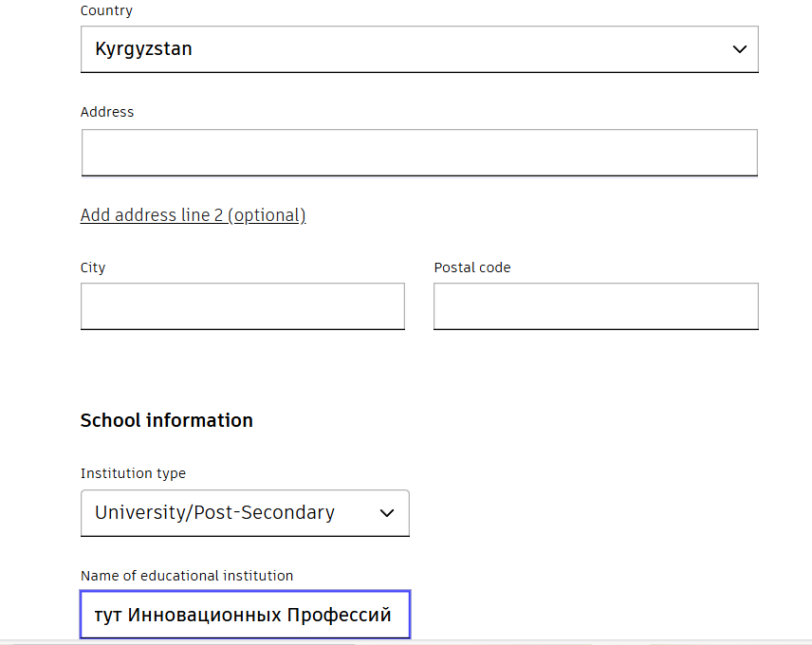The width and height of the screenshot is (812, 645).
Task: Select the University/Post-Secondary text
Action: pos(214,513)
